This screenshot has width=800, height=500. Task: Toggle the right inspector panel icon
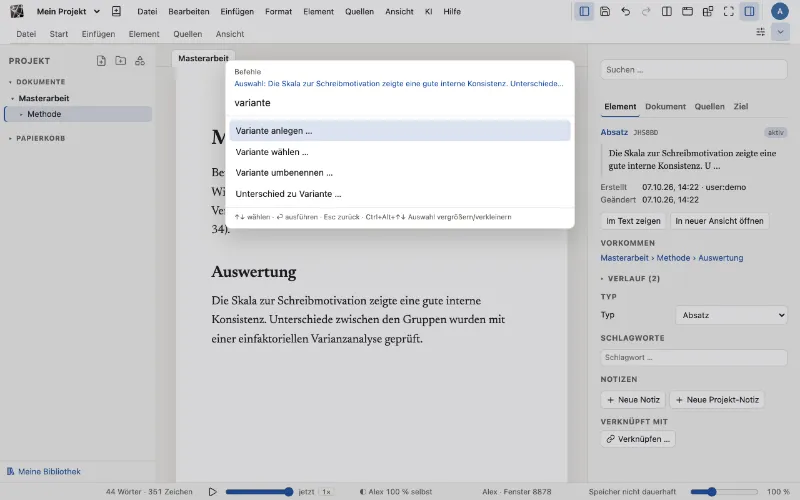tap(749, 11)
